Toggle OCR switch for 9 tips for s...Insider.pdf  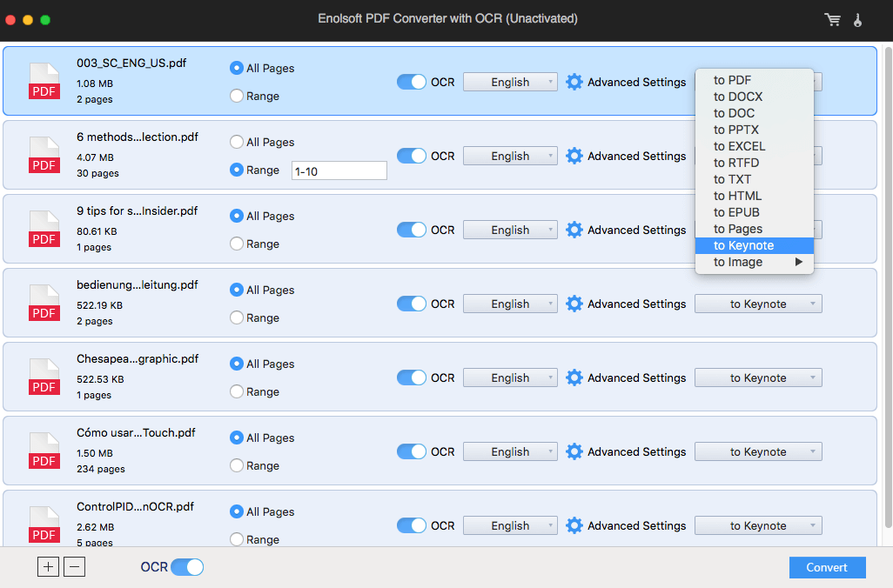(x=411, y=230)
